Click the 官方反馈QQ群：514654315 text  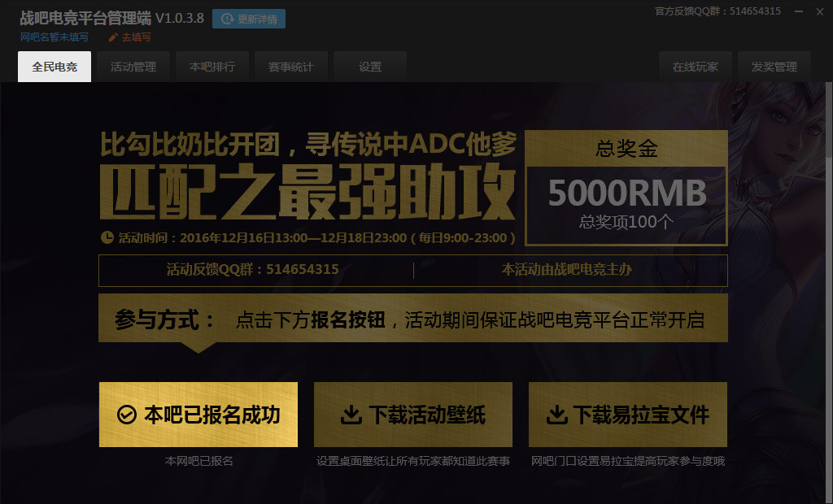(717, 11)
